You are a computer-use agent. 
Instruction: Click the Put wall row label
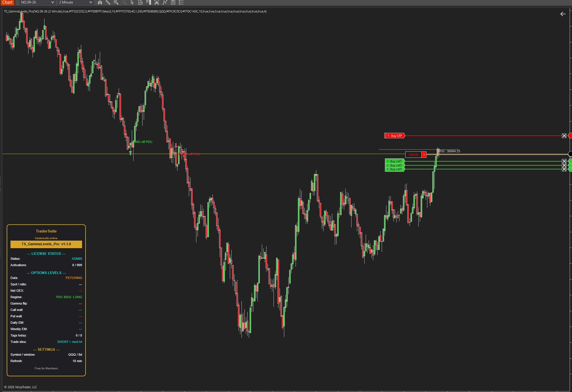(16, 316)
